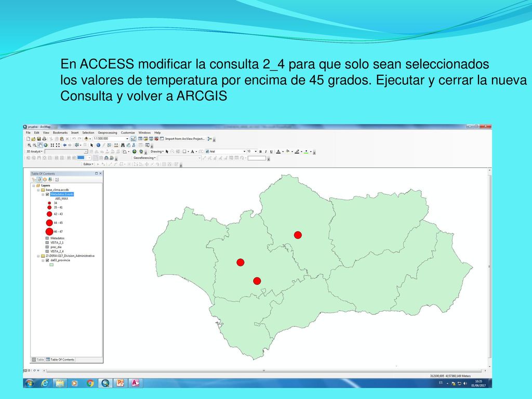Click the Open document folder icon

pos(34,139)
